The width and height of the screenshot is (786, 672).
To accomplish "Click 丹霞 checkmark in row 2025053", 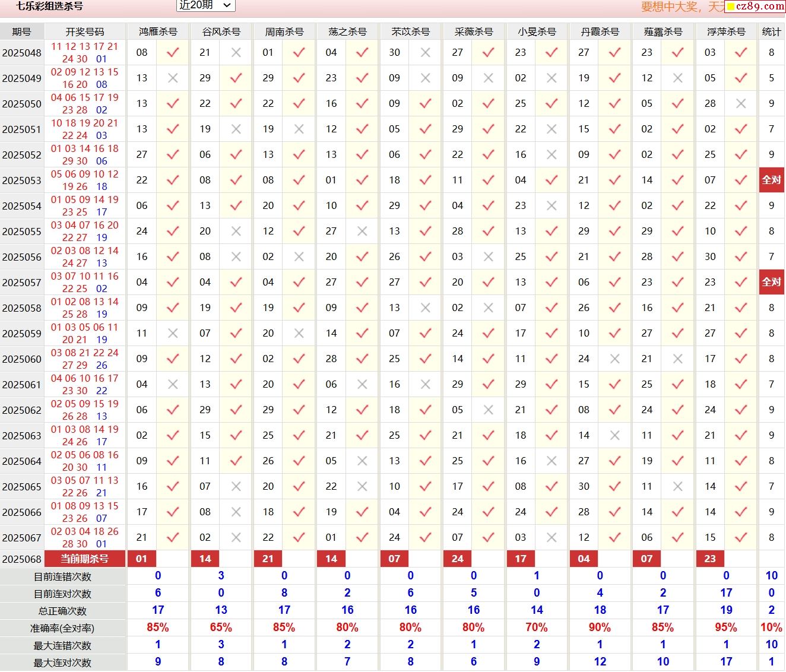I will [x=614, y=180].
